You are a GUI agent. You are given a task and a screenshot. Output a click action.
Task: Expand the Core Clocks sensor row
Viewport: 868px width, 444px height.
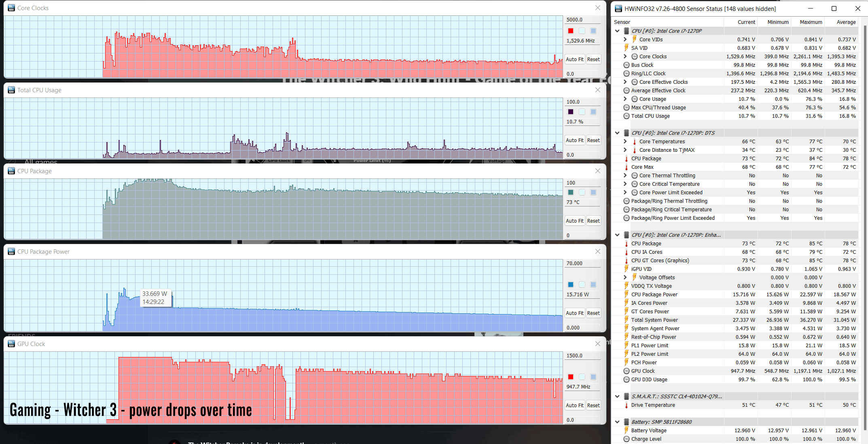[625, 56]
